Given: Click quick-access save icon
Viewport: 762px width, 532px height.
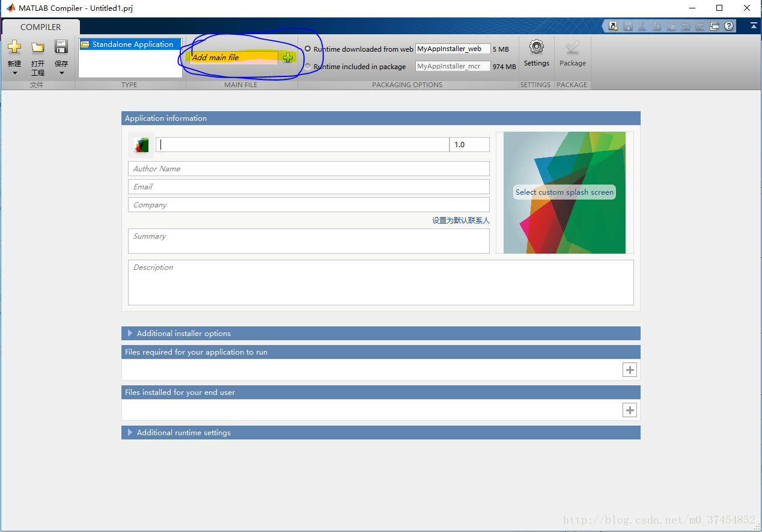Looking at the screenshot, I should point(628,26).
